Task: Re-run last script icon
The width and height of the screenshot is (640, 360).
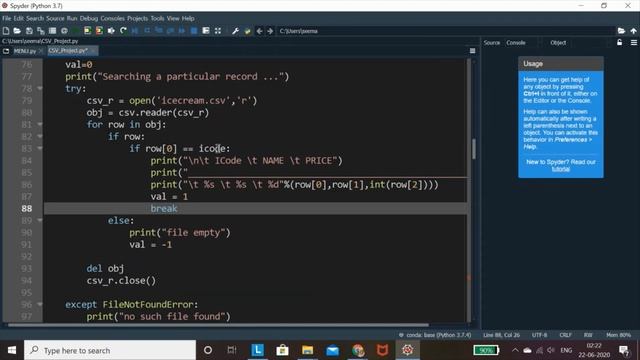Action: pos(123,31)
